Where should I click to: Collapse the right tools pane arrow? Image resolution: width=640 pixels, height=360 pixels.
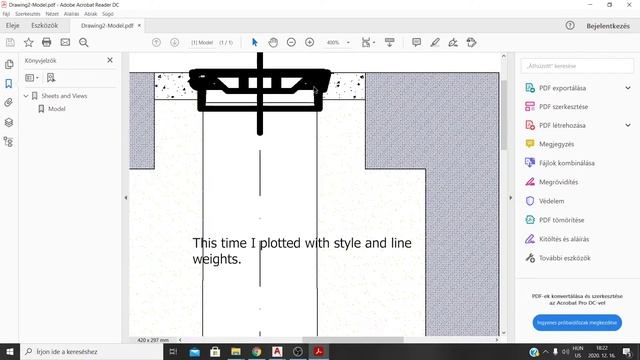click(x=511, y=198)
